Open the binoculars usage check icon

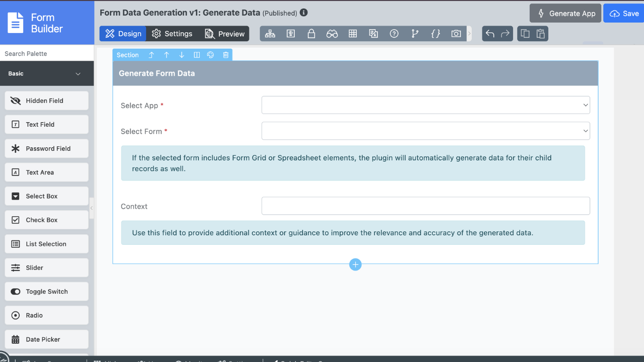332,34
